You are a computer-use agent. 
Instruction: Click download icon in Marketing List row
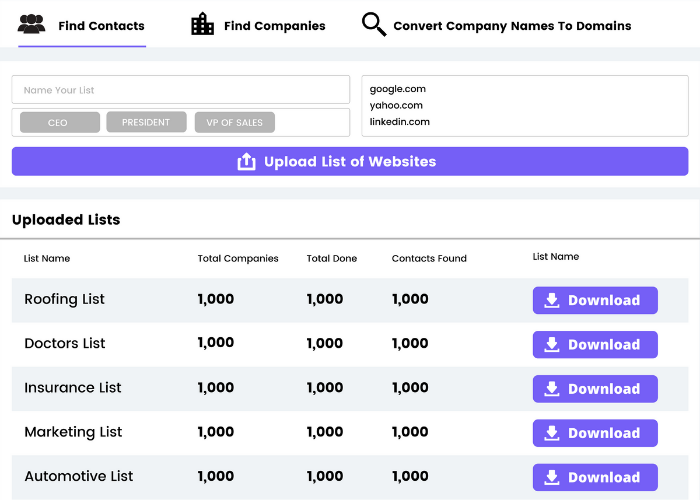coord(551,433)
